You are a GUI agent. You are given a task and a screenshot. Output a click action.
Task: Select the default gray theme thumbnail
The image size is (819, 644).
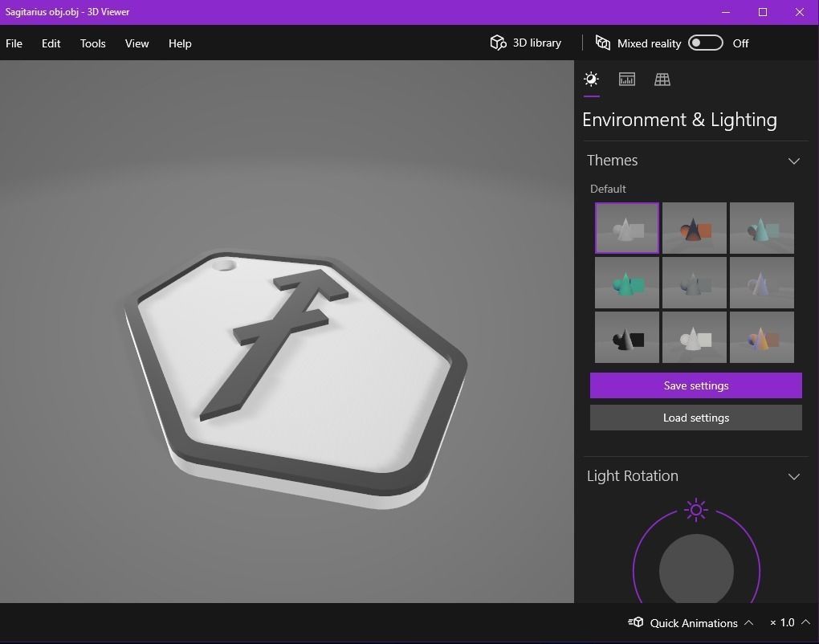coord(627,228)
